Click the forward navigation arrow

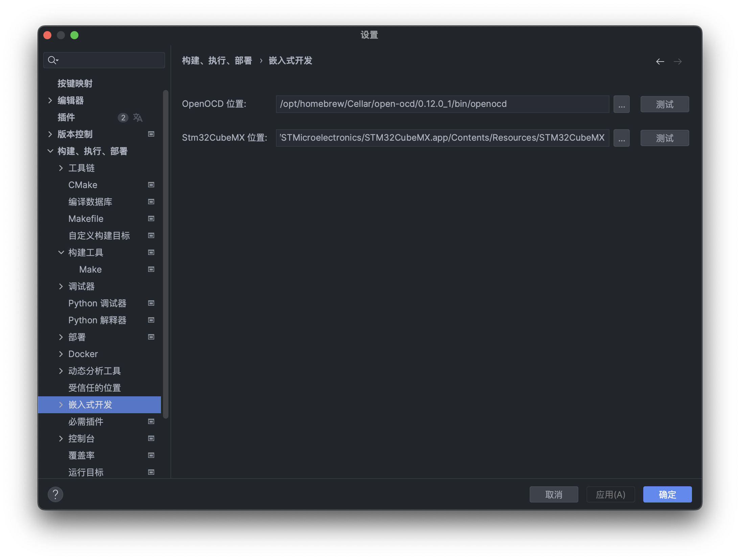pos(677,61)
